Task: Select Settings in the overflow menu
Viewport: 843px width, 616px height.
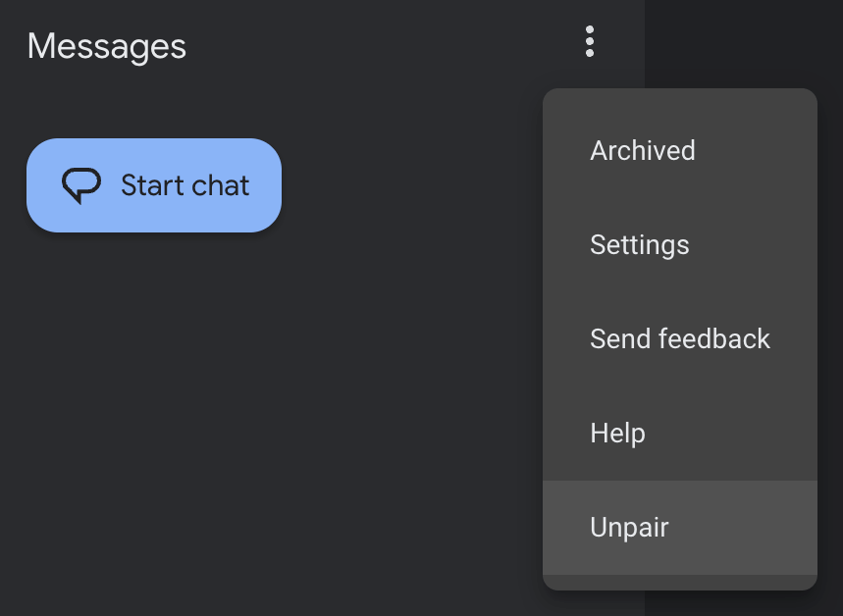Action: pos(640,245)
